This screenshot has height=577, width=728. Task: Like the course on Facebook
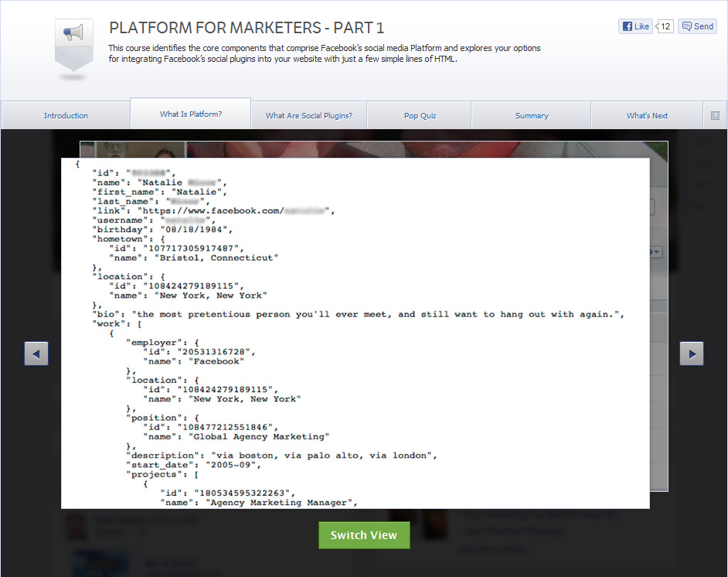(x=635, y=26)
